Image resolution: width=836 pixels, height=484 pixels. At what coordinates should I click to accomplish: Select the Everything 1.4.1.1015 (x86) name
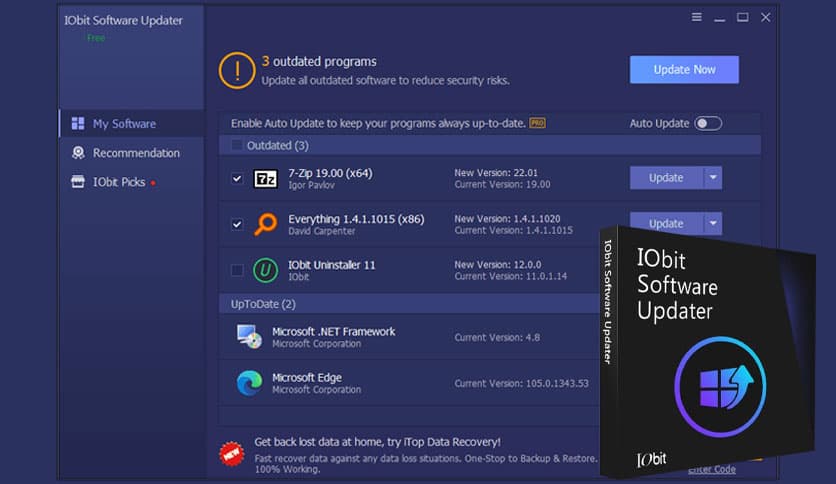tap(356, 219)
